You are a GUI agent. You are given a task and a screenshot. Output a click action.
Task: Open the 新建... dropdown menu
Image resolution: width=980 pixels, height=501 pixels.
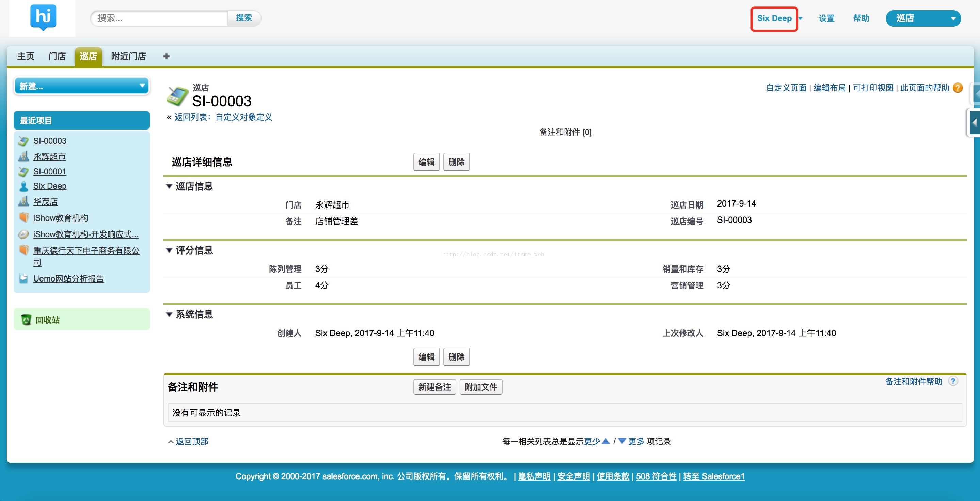point(81,86)
